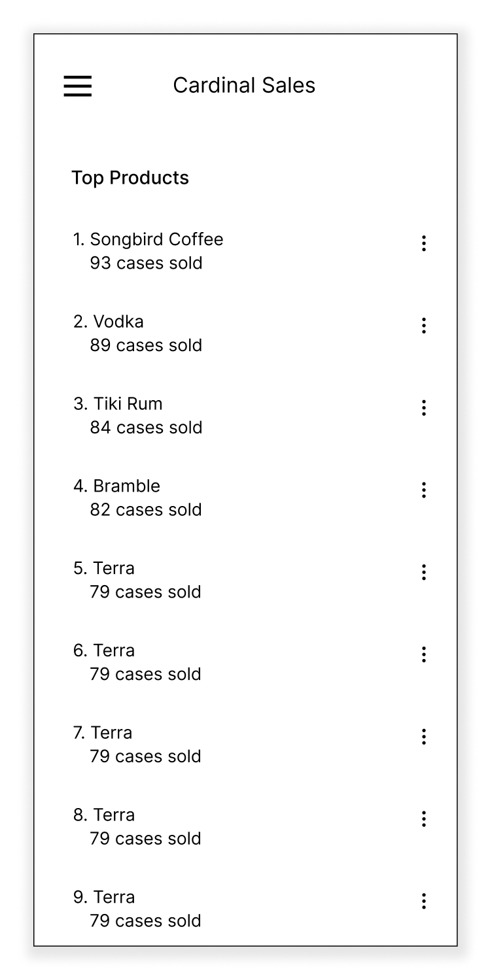
Task: Click the 89 cases sold label
Action: click(146, 345)
